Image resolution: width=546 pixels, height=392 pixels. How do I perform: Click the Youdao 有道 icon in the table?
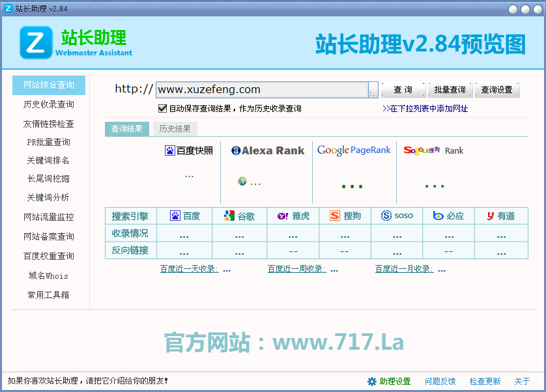point(491,216)
